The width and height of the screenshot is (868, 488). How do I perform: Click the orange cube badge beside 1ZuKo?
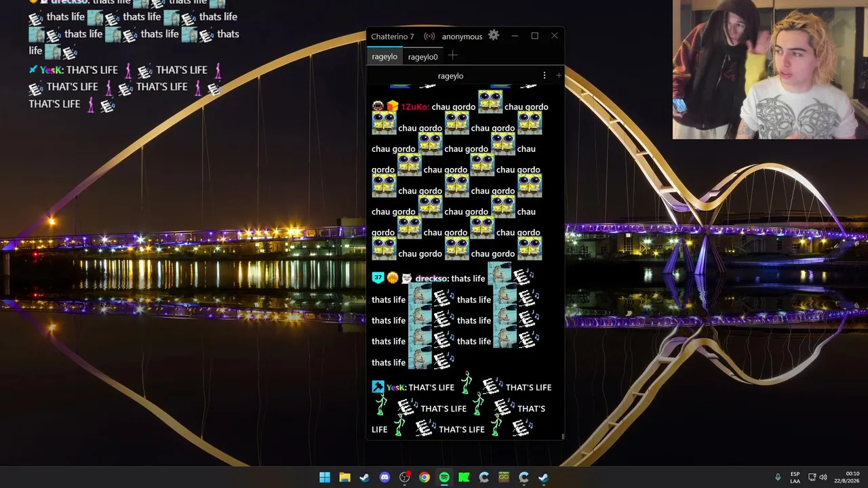point(392,106)
